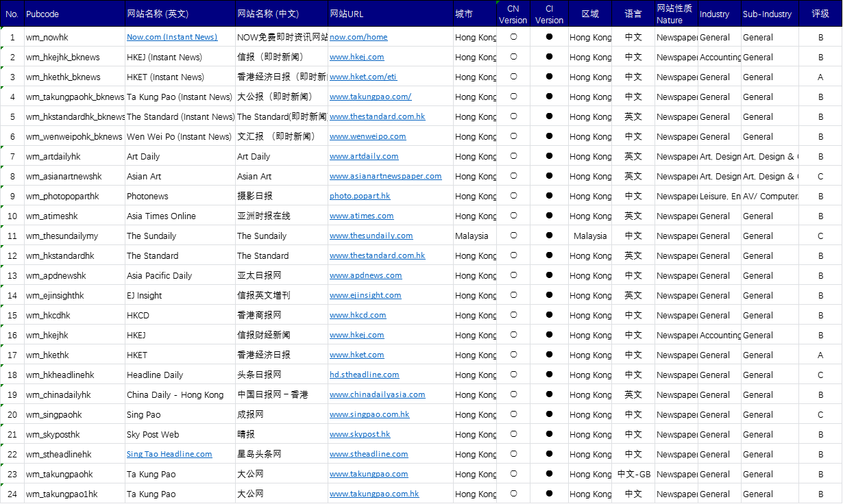The width and height of the screenshot is (843, 504).
Task: Visit the www.singpao.com.hk URL
Action: [369, 414]
